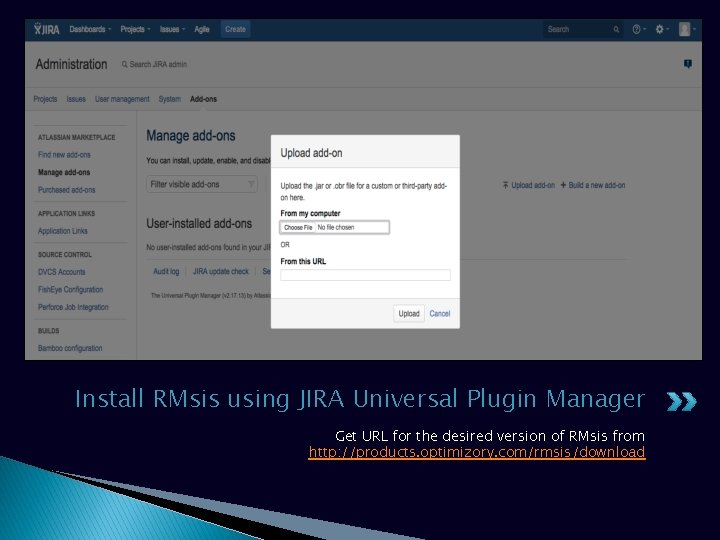Focus the Search JIRA admin field

point(154,64)
